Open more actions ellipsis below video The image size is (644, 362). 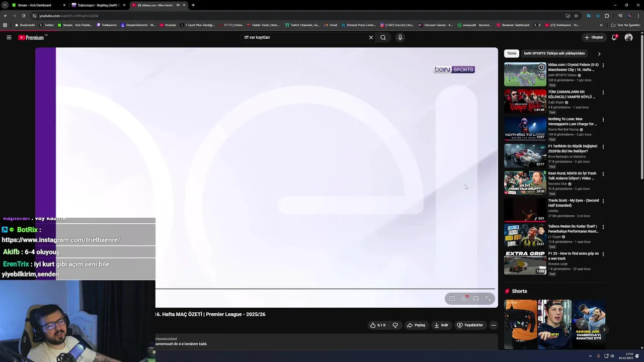tap(494, 325)
